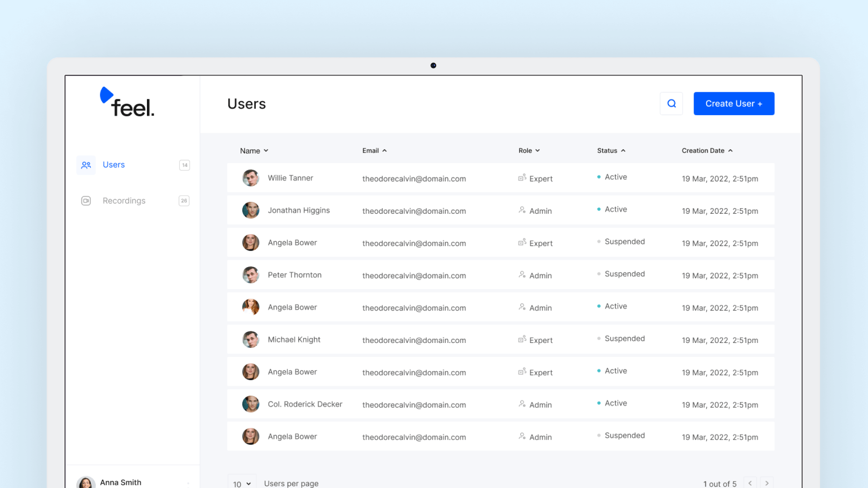Click the Recordings sidebar icon

86,201
